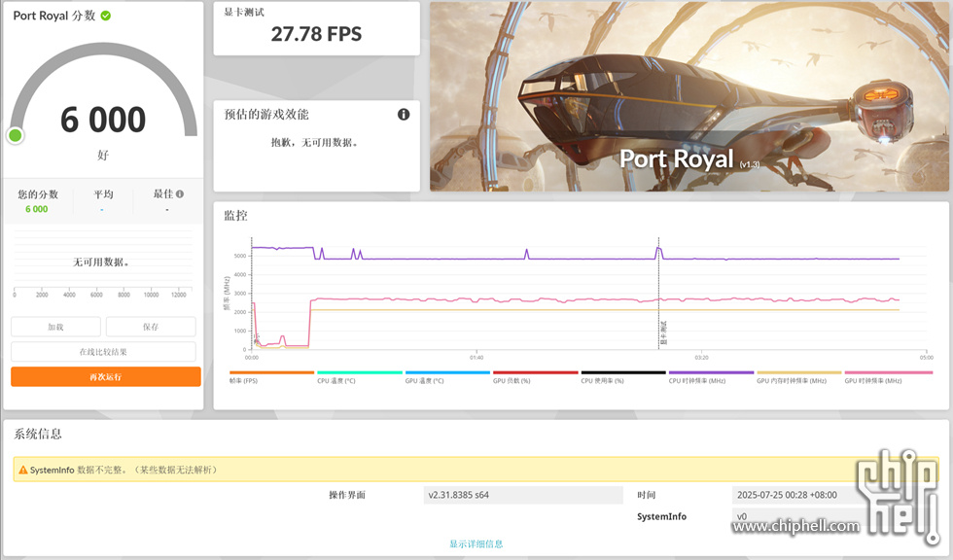Click the Port Royal banner thumbnail
This screenshot has width=953, height=560.
click(689, 96)
